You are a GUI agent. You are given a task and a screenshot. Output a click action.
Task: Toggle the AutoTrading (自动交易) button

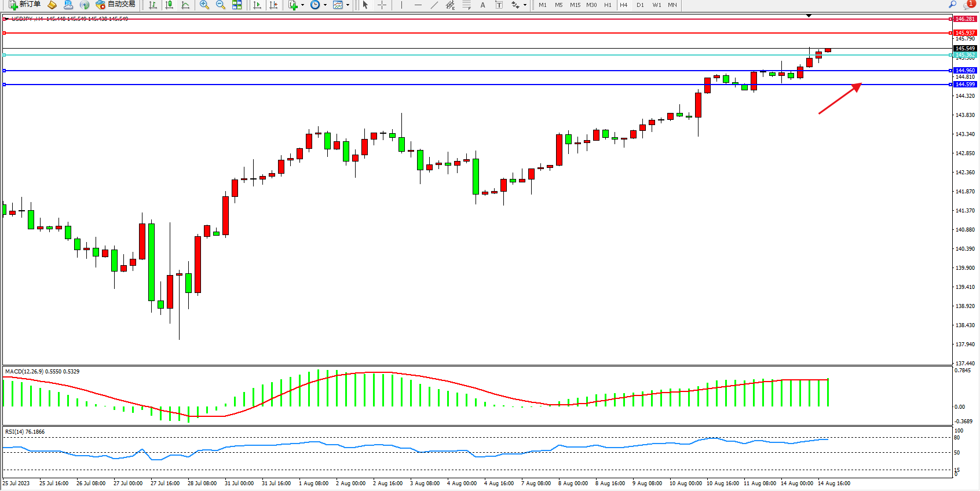pos(115,5)
